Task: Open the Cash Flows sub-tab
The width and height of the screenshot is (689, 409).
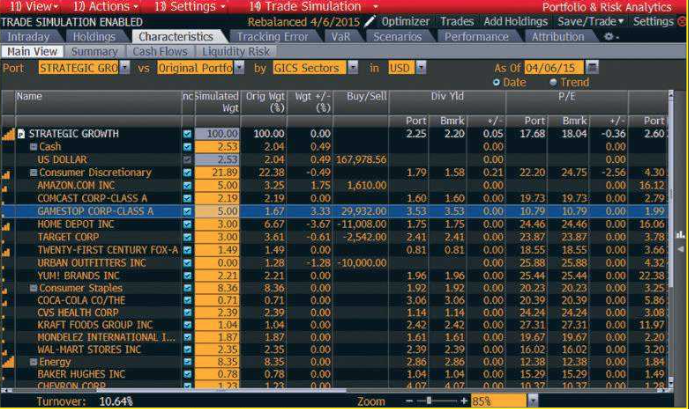Action: coord(160,52)
